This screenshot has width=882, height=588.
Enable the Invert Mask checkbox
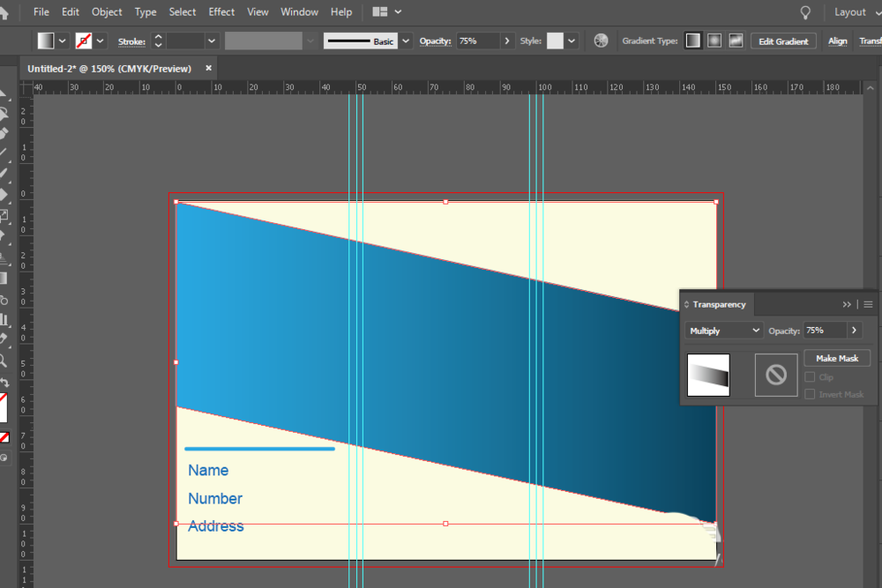(810, 394)
